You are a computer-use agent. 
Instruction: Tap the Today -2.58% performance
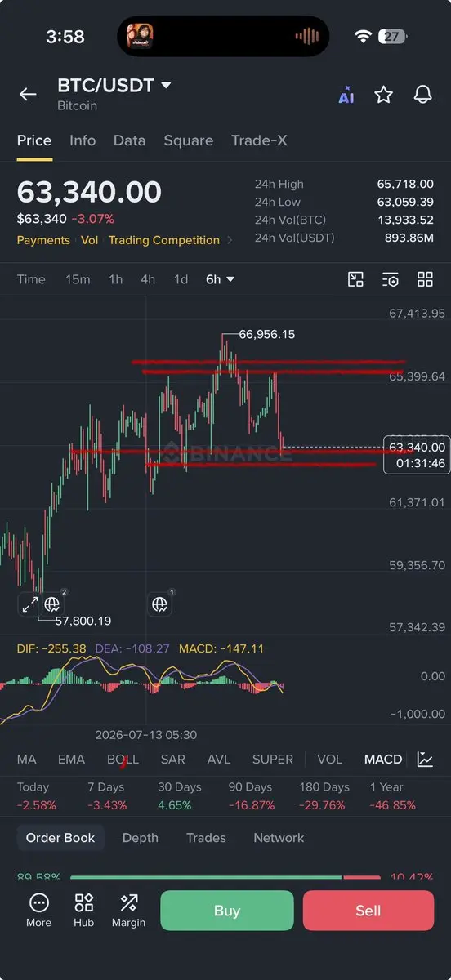coord(36,796)
